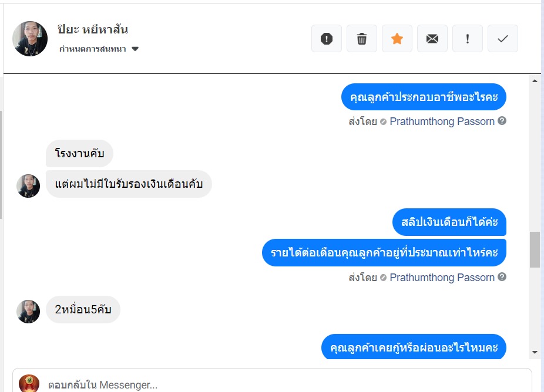
Task: Click the chat scrollbar down arrow
Action: click(x=535, y=352)
